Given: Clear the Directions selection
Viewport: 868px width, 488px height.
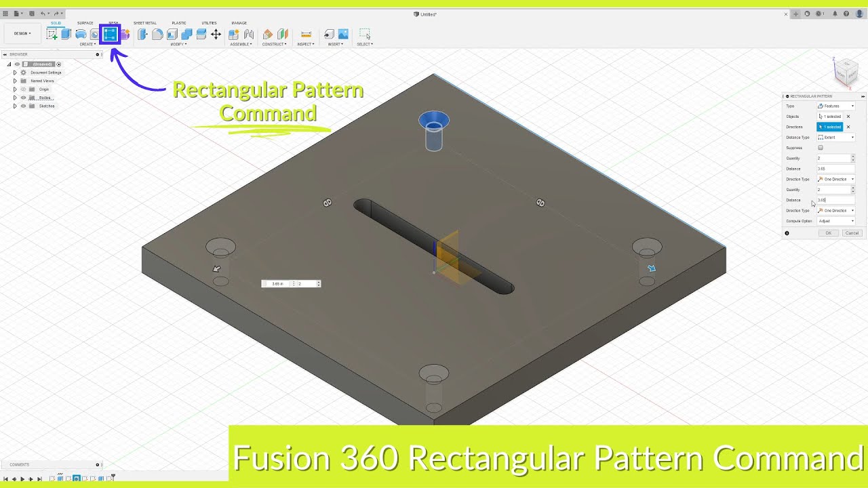Looking at the screenshot, I should click(x=848, y=127).
